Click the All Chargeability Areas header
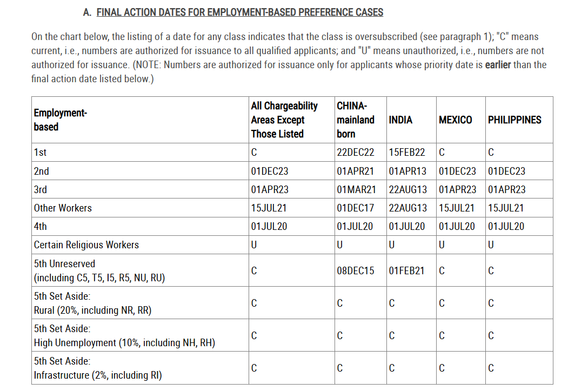The width and height of the screenshot is (588, 390). point(284,120)
